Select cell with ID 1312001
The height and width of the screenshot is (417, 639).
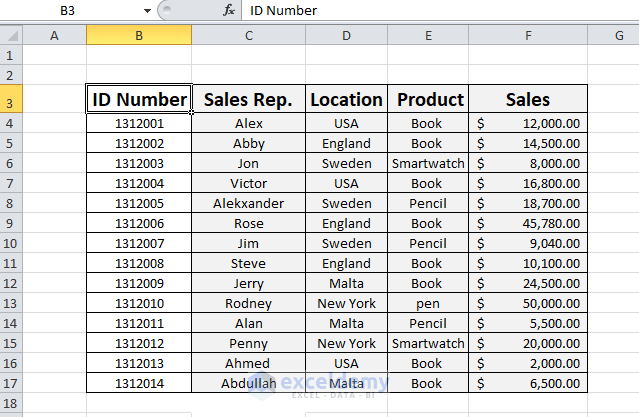coord(139,124)
